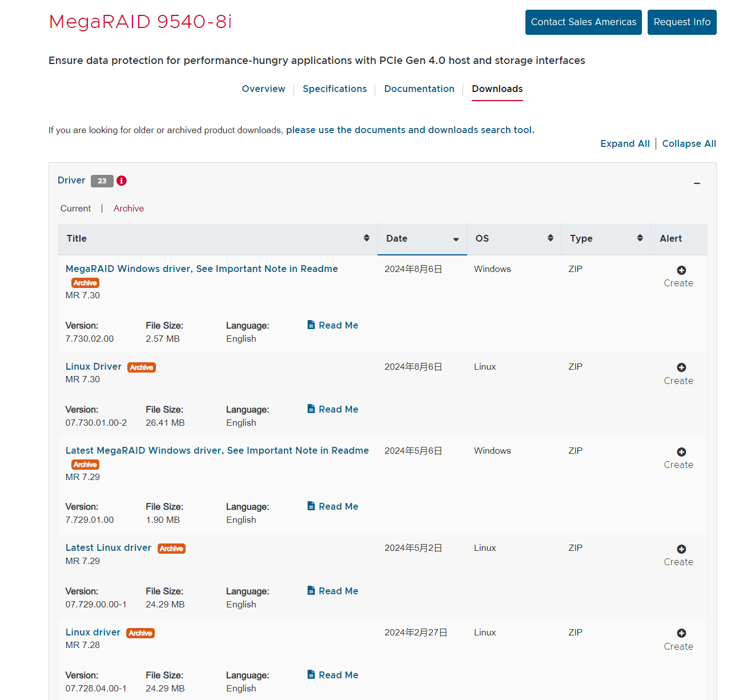This screenshot has width=755, height=700.
Task: Click the Read Me document icon for version 7.730.02.00
Action: (311, 325)
